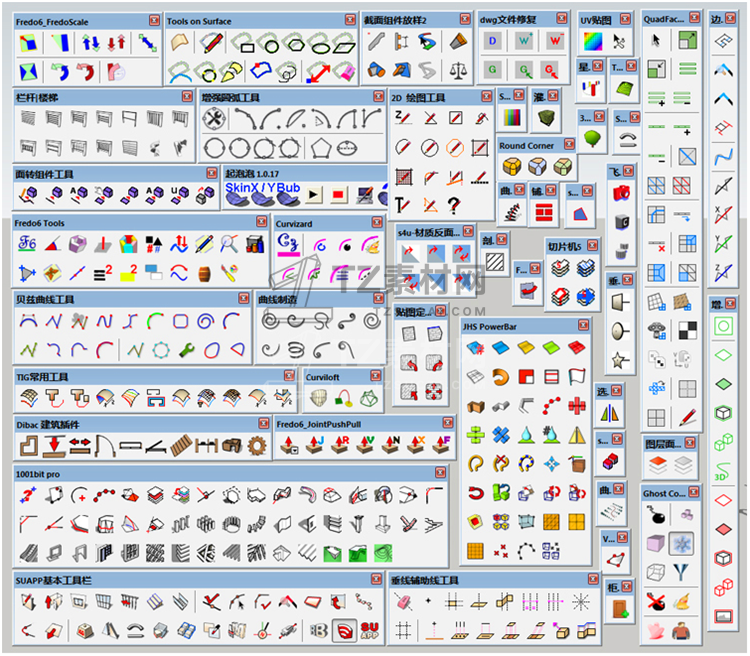Click the 1001bit pro toolbar title
Image resolution: width=750 pixels, height=656 pixels.
tap(38, 474)
